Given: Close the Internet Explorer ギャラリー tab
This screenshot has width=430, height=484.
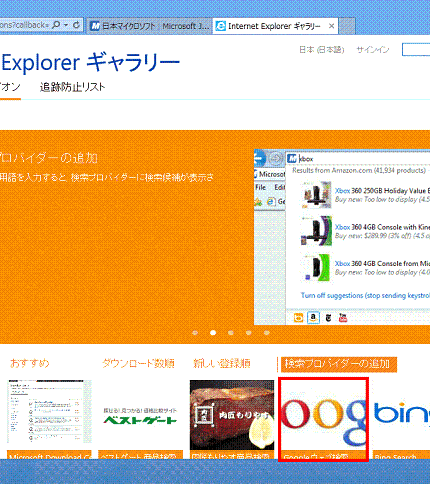Looking at the screenshot, I should click(x=331, y=26).
